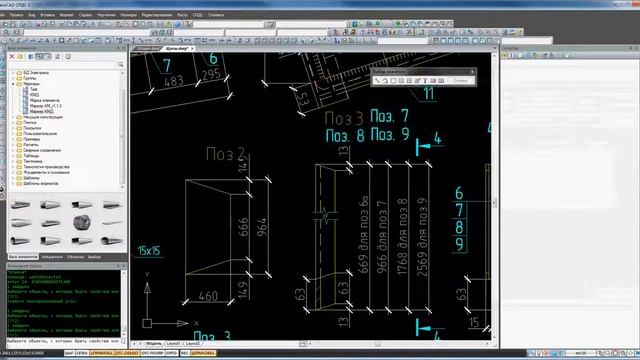Click the first arrow icon in floating selection toolbar
This screenshot has width=640, height=360.
[x=377, y=81]
